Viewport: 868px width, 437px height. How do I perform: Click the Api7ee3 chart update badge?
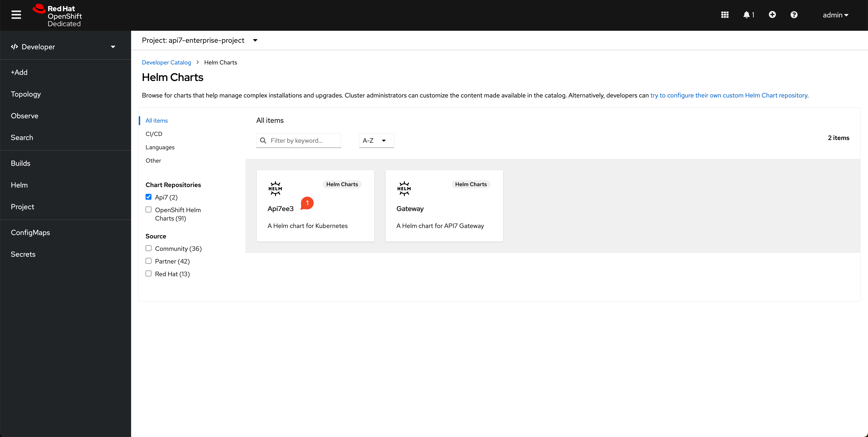pyautogui.click(x=306, y=203)
